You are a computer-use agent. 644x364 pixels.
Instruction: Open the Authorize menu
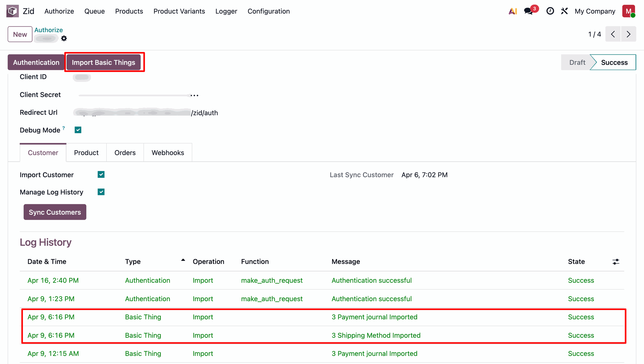point(59,11)
